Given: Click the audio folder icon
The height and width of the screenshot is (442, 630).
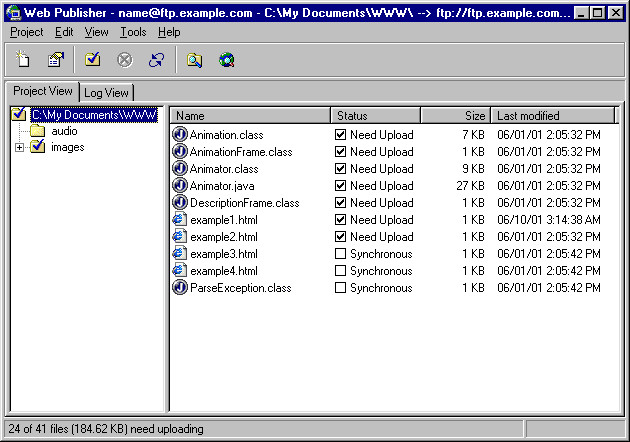Looking at the screenshot, I should (x=37, y=131).
